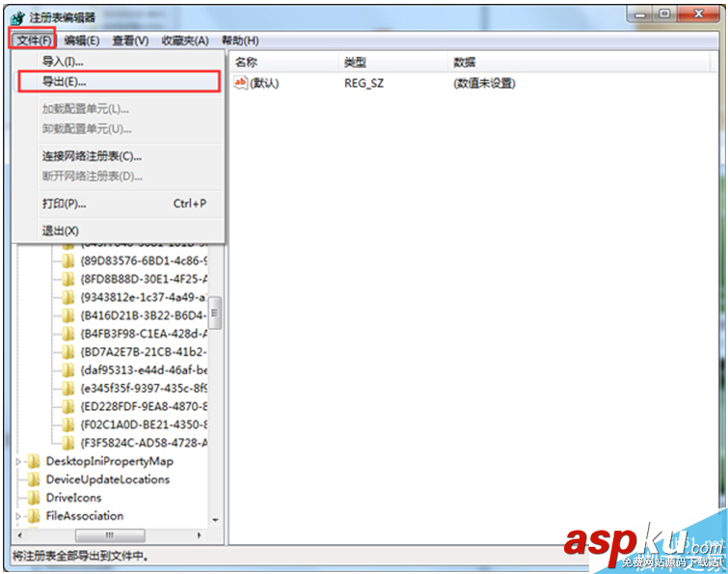Select the {daf95313-e44d-46af key label
Image resolution: width=728 pixels, height=574 pixels.
[144, 370]
